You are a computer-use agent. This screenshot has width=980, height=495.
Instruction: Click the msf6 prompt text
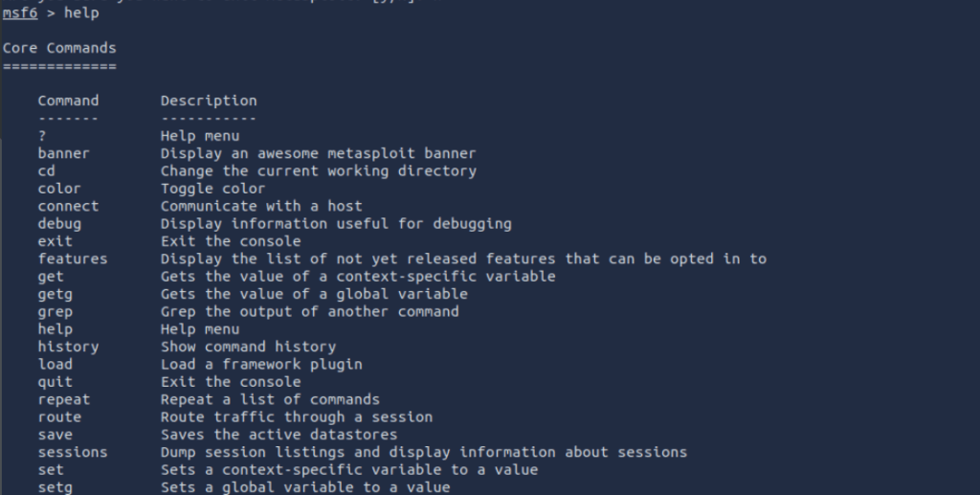[19, 12]
